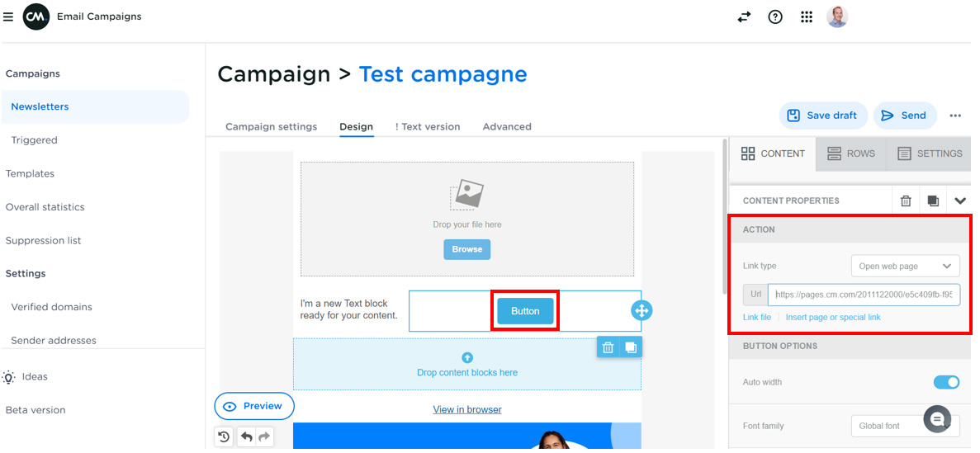Click the user profile avatar

[x=837, y=17]
